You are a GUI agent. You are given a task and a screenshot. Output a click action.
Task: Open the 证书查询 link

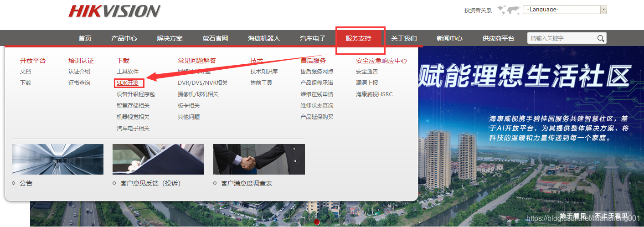(79, 83)
